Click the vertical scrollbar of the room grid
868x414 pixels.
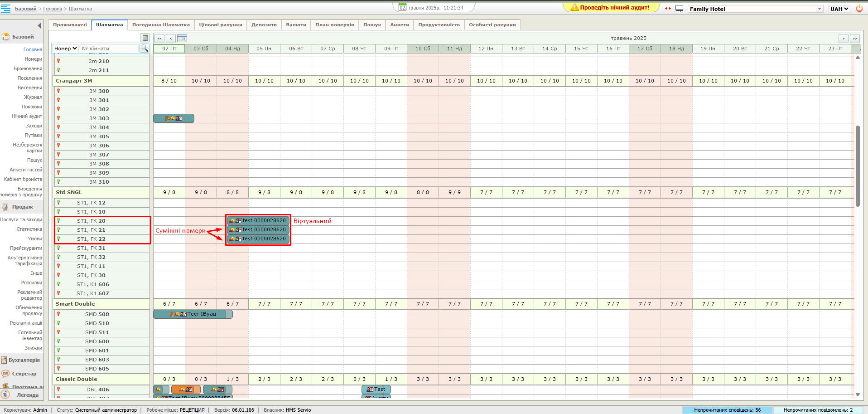(858, 166)
